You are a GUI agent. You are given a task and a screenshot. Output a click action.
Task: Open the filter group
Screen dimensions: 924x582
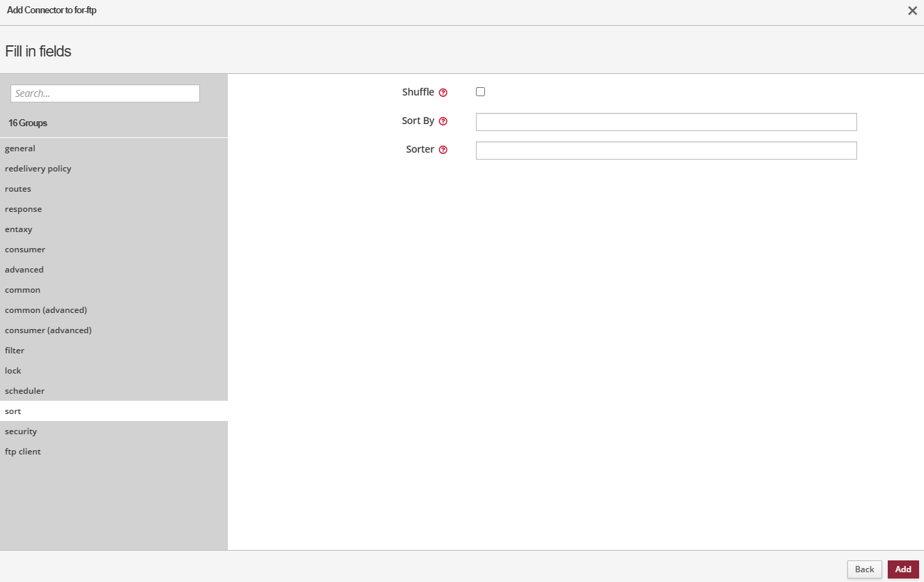tap(15, 351)
